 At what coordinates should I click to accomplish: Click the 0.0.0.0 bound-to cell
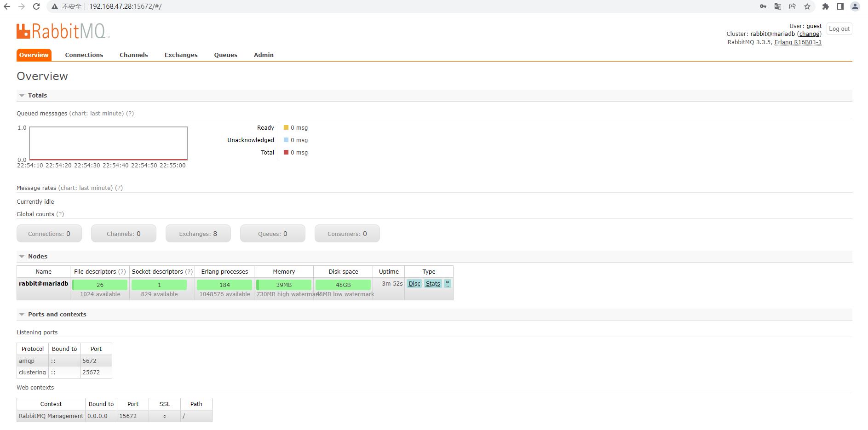tap(101, 416)
